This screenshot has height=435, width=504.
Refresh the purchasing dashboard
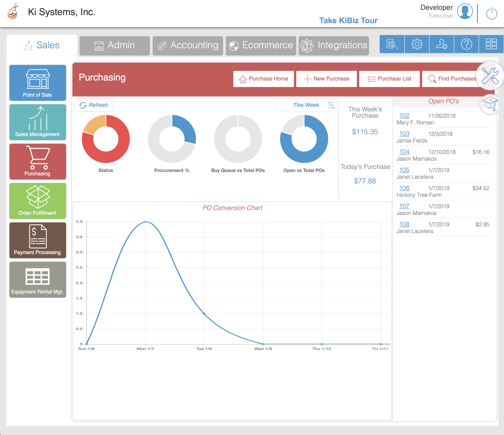coord(94,105)
